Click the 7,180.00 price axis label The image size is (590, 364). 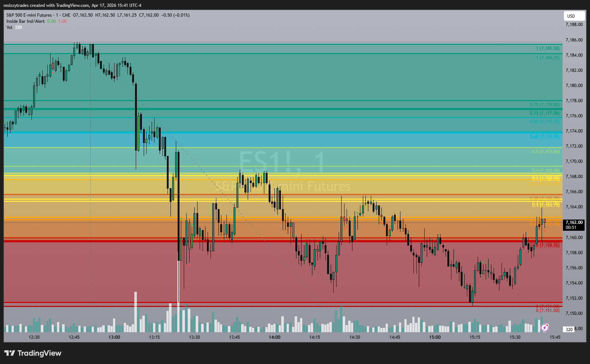tap(574, 86)
